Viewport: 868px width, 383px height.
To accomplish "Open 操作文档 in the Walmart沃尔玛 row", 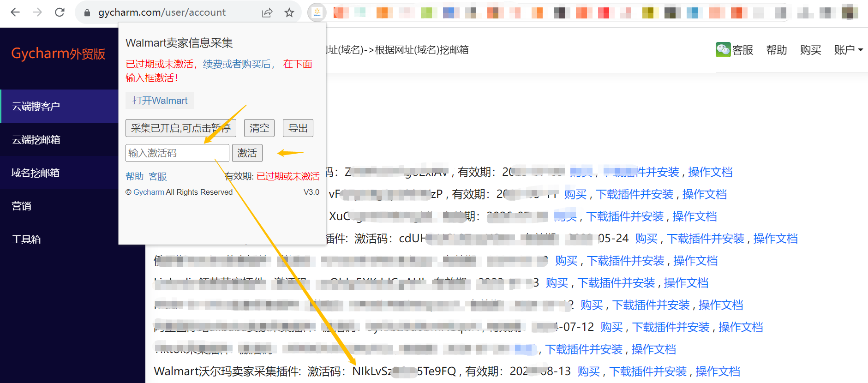I will [x=718, y=371].
